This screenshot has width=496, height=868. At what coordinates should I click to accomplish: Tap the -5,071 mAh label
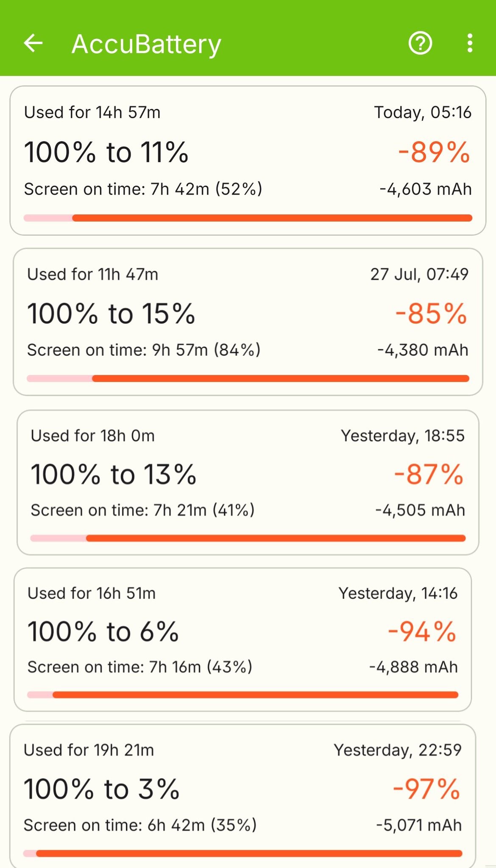click(419, 825)
